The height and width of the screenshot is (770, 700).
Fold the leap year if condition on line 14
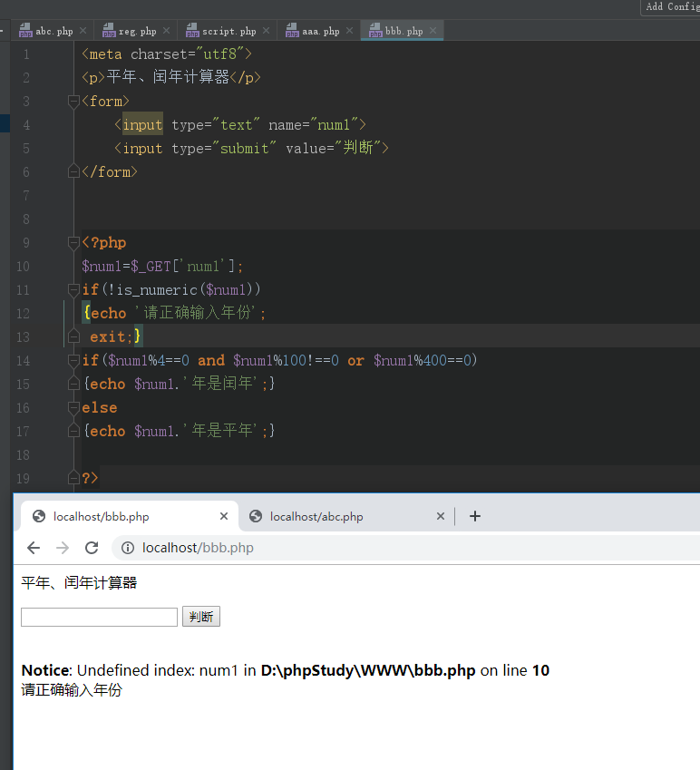point(73,361)
